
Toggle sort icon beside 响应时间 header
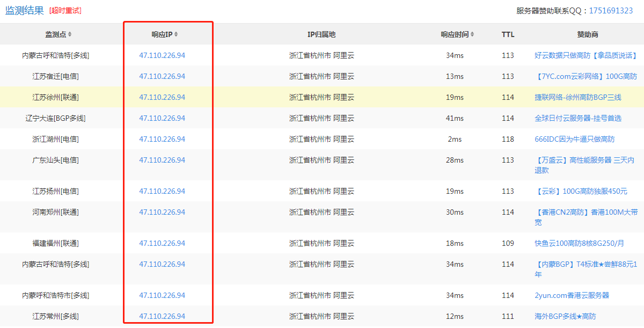coord(472,34)
